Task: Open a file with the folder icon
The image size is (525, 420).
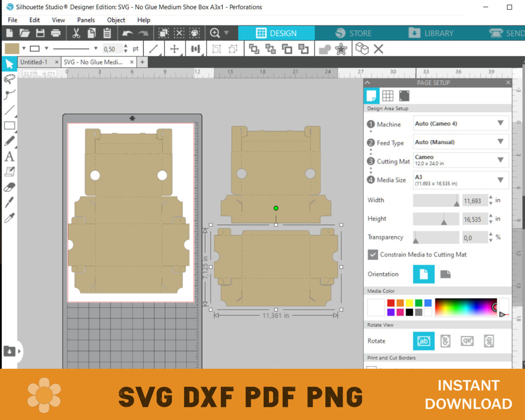Action: coord(25,33)
